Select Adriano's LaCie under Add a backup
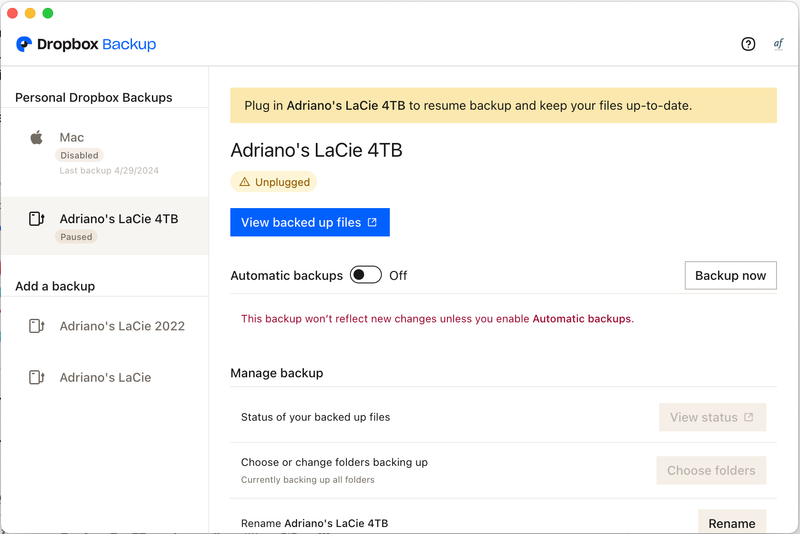800x534 pixels. pos(105,377)
